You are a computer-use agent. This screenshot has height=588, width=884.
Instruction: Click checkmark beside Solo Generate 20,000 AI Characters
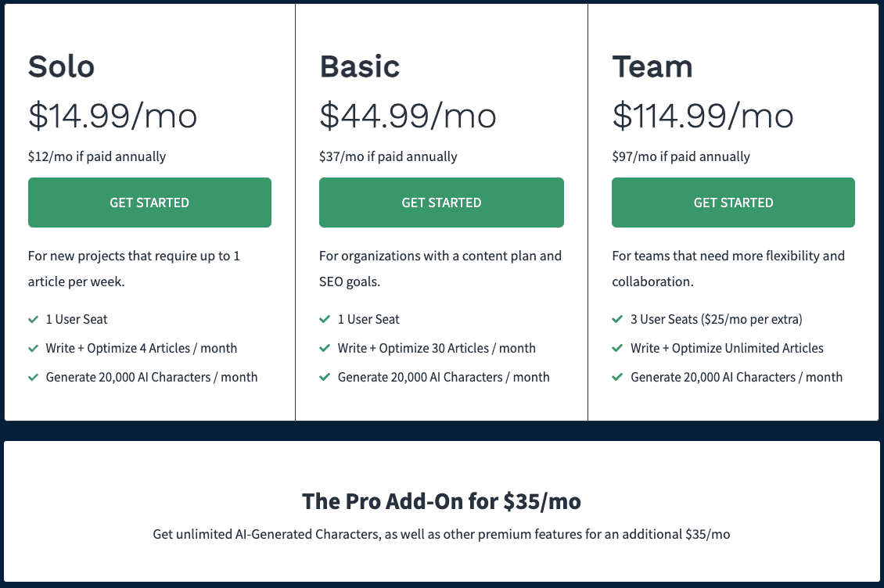(34, 377)
